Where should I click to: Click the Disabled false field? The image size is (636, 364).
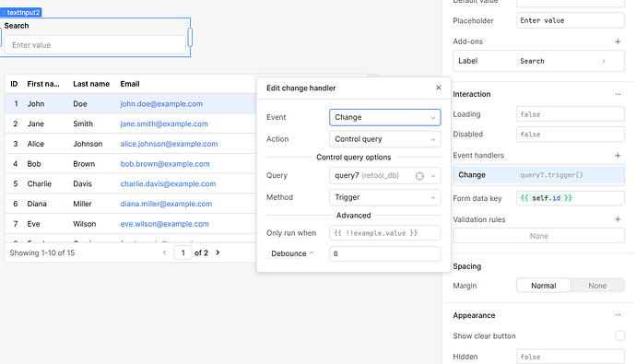click(x=570, y=135)
